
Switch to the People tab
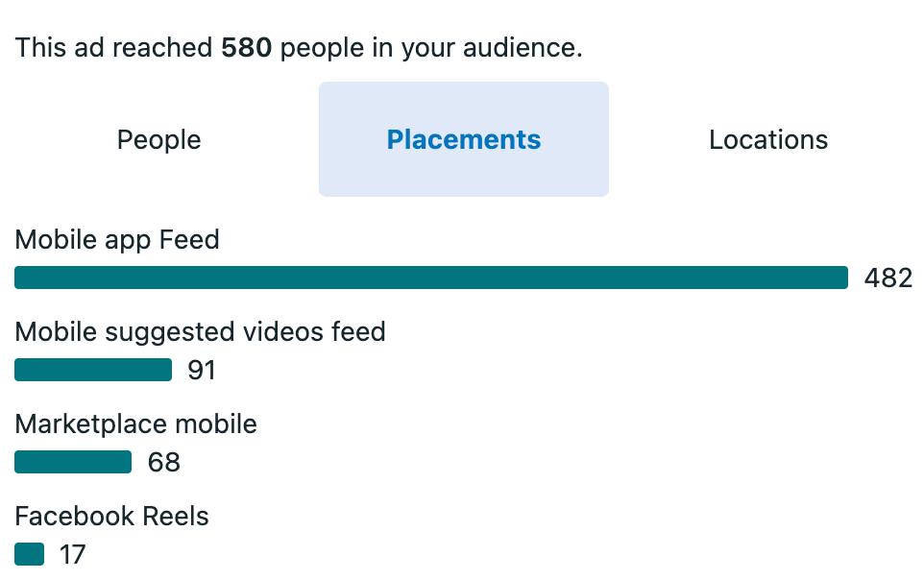(x=158, y=139)
